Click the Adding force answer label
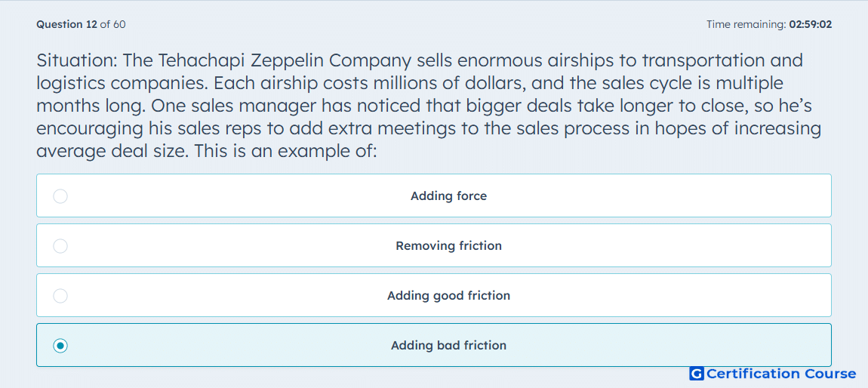Screen dimensions: 868x388 point(448,196)
